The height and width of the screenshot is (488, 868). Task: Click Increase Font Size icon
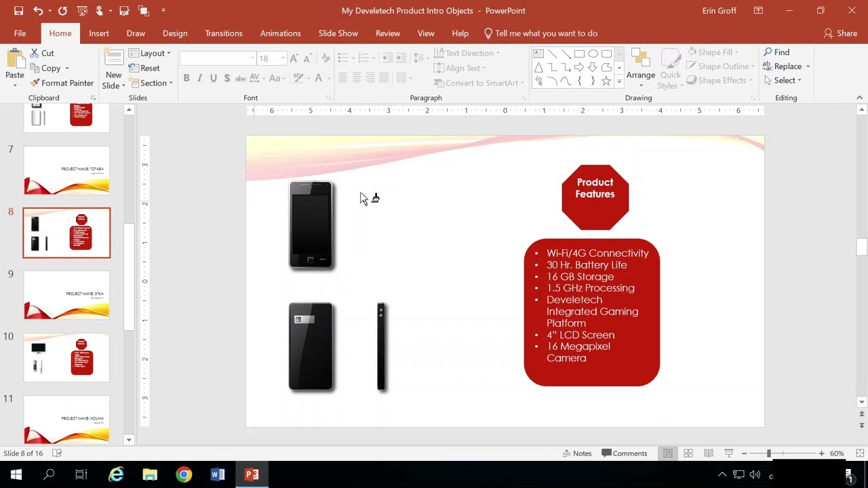pyautogui.click(x=294, y=58)
